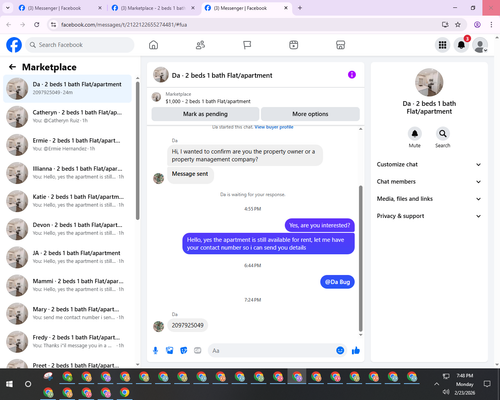
Task: Open the tab search dropdown
Action: [8, 8]
